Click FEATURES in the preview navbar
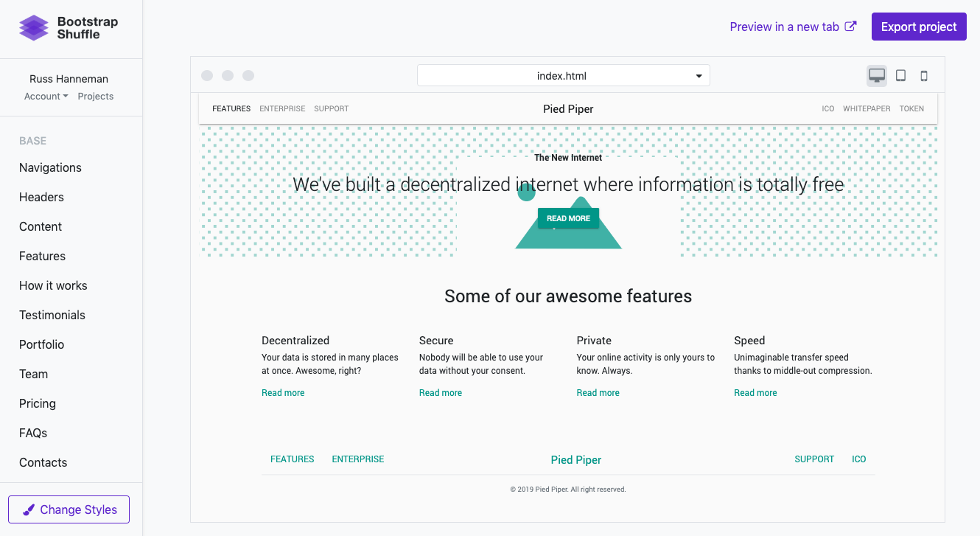The height and width of the screenshot is (536, 980). (231, 108)
